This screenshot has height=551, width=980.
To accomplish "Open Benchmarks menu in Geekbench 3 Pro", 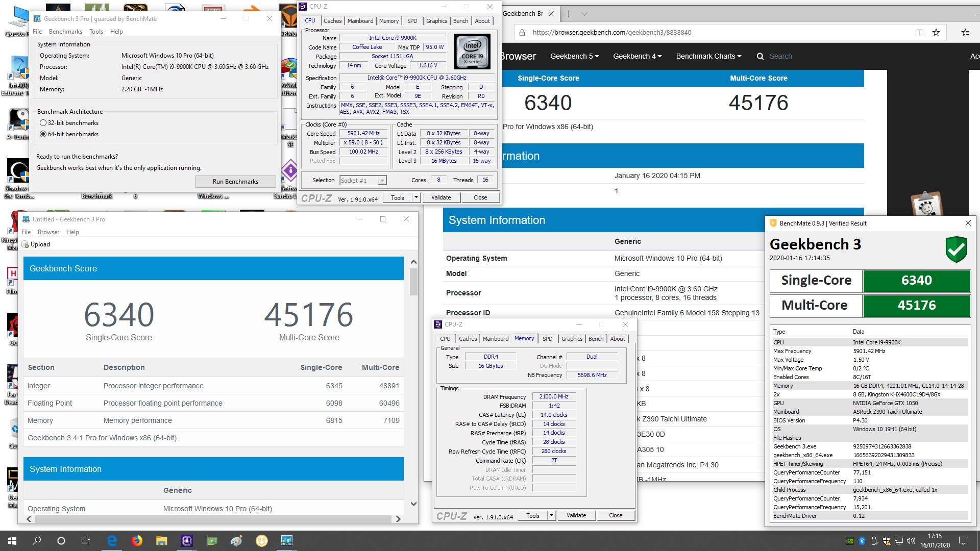I will [x=65, y=32].
